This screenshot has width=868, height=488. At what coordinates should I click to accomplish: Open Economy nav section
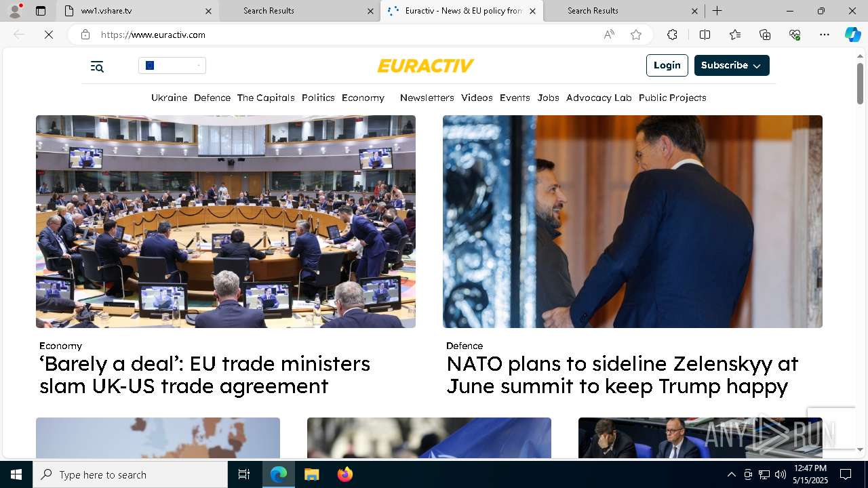(x=363, y=98)
